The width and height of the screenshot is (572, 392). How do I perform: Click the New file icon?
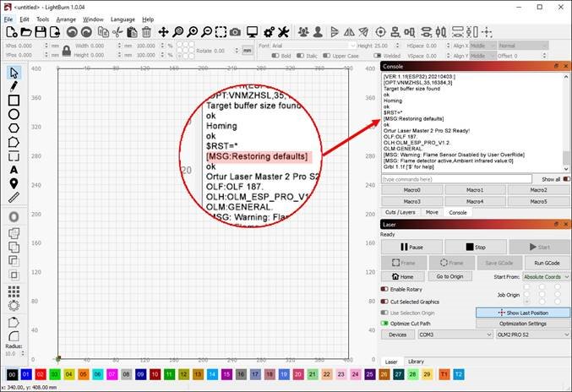click(12, 32)
